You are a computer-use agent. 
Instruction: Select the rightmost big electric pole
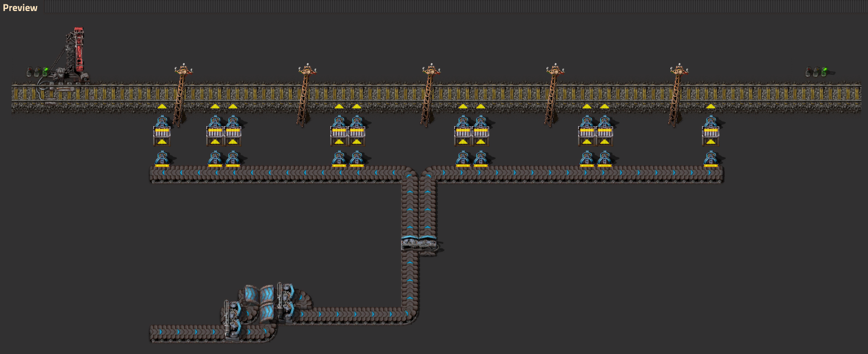click(677, 94)
